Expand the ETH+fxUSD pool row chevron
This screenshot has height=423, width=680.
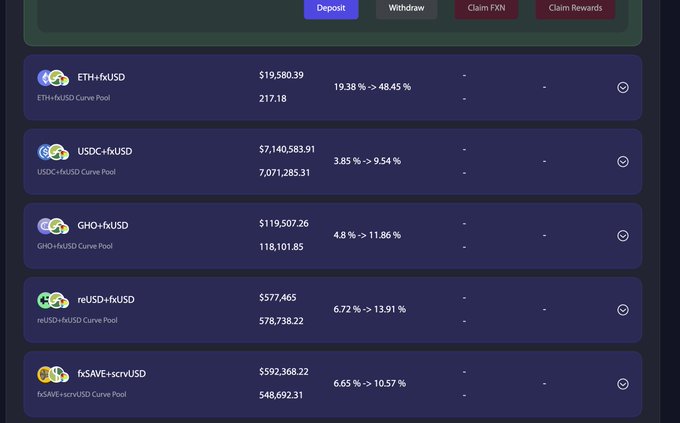tap(623, 87)
